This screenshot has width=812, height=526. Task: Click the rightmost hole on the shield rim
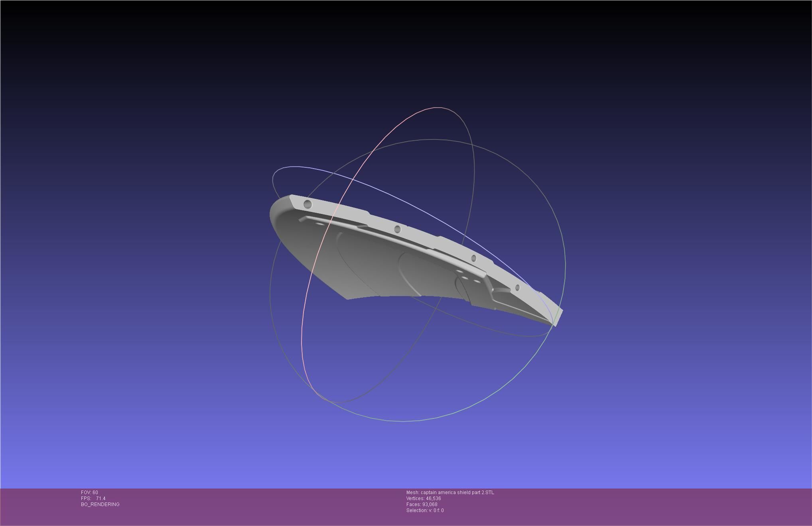click(x=517, y=287)
